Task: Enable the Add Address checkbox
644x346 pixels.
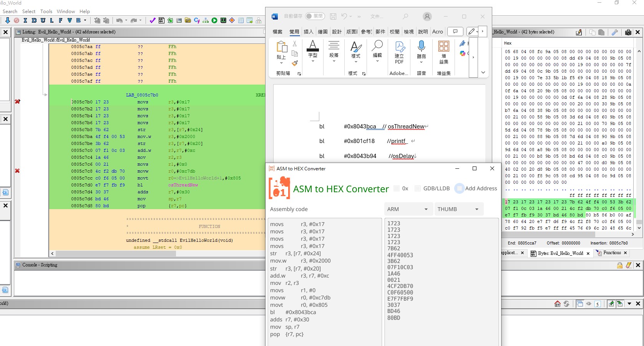Action: [x=459, y=188]
